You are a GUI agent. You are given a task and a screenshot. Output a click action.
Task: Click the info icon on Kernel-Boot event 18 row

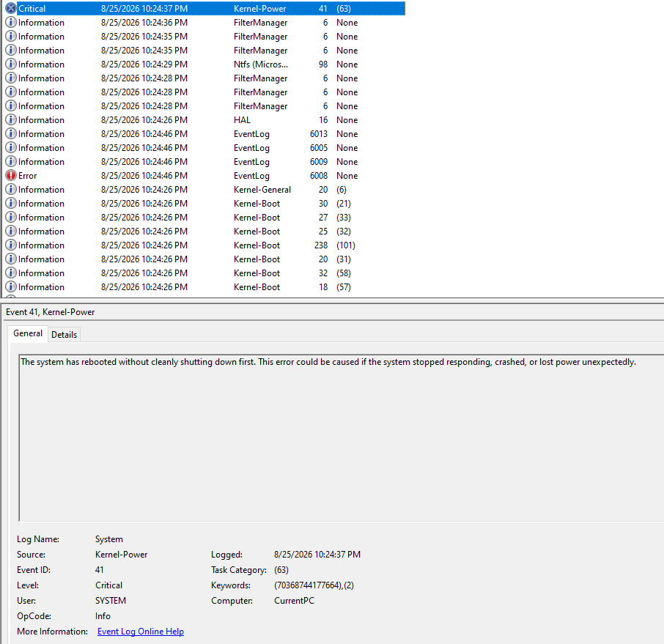click(x=10, y=286)
